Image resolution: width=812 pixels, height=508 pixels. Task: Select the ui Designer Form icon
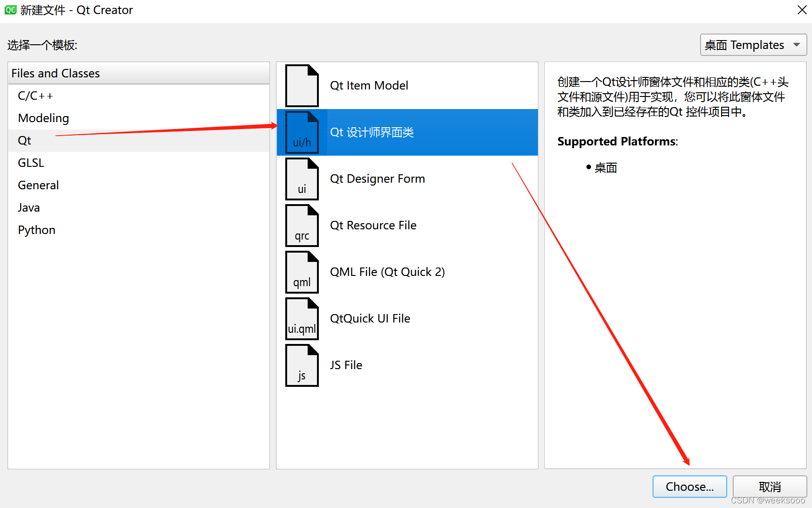302,179
